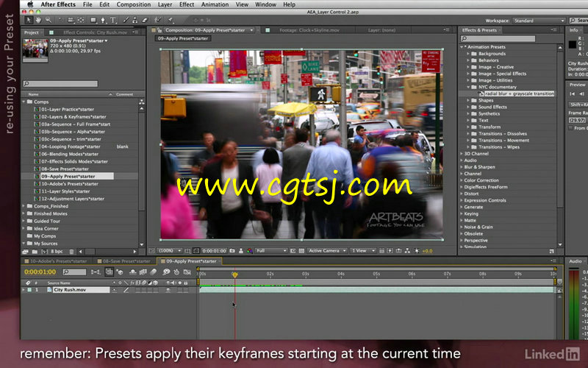
Task: Click the 8 bpc color depth button
Action: click(x=57, y=252)
